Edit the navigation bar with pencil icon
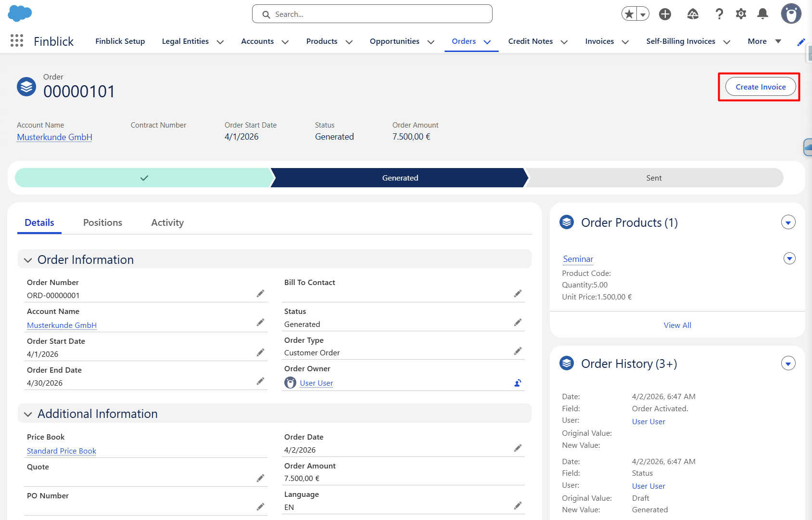812x520 pixels. coord(801,42)
